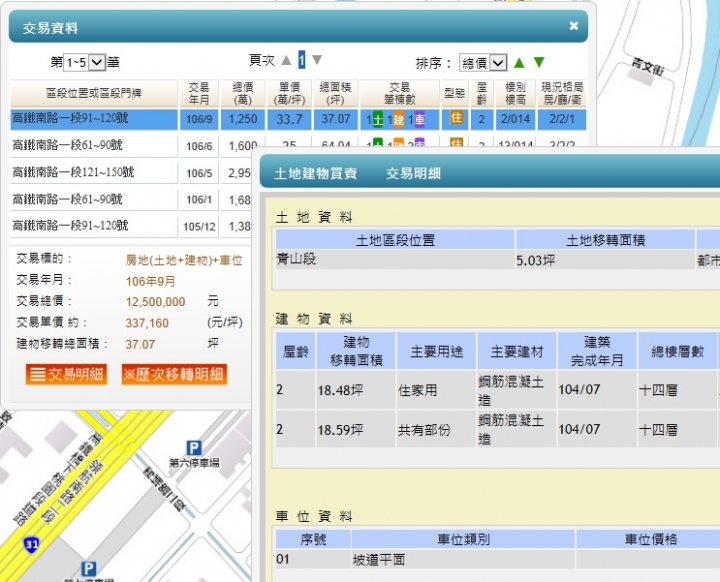Image resolution: width=720 pixels, height=582 pixels.
Task: Select page number 1
Action: (x=302, y=60)
